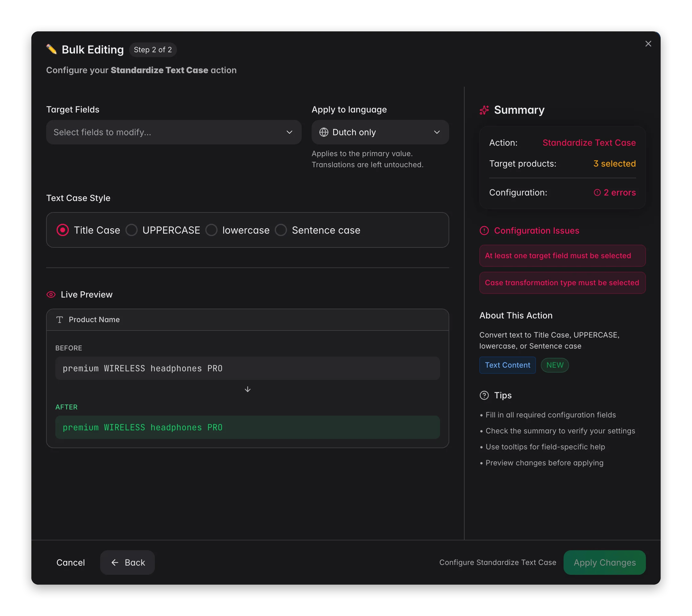Click the eye icon beside Live Preview

[x=51, y=294]
